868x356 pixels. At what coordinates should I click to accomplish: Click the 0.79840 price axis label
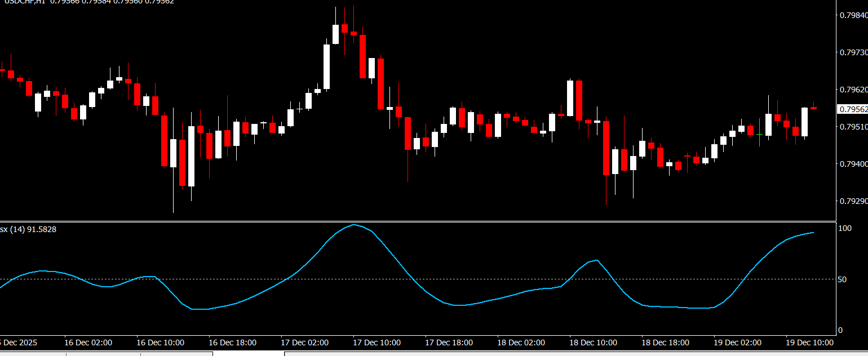pos(853,15)
